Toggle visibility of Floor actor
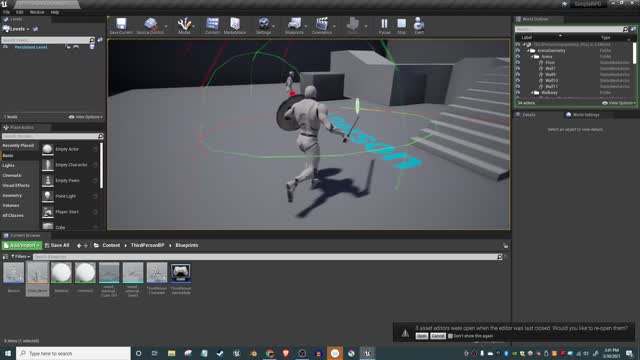640x360 pixels. pyautogui.click(x=518, y=62)
